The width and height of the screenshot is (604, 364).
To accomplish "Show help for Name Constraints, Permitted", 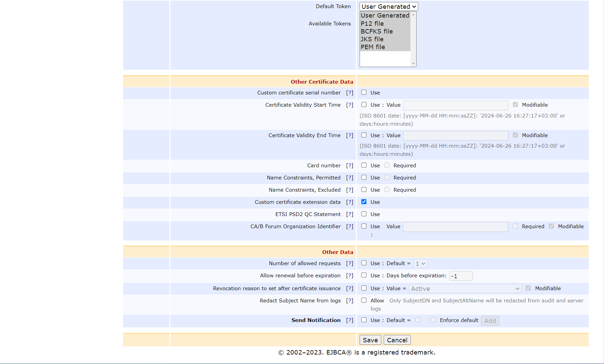I will click(349, 178).
